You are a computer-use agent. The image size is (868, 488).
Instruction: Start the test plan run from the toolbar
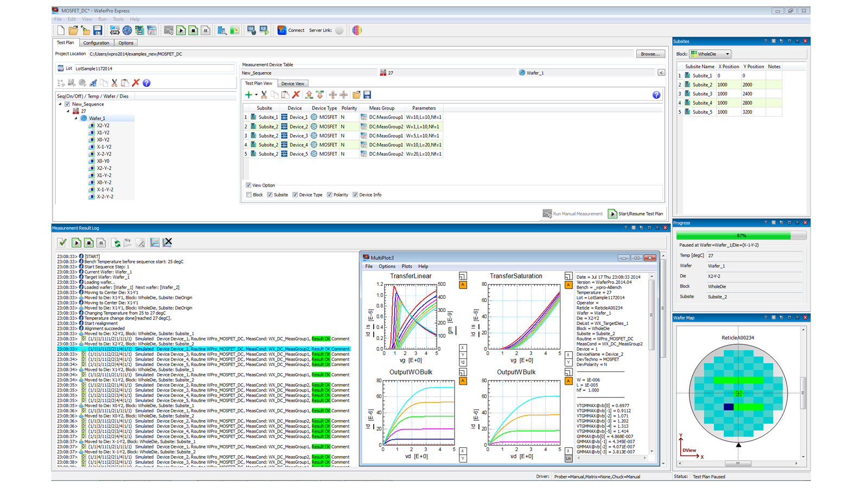181,30
